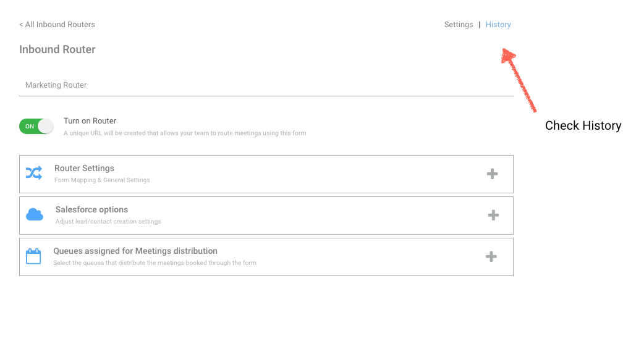Viewport: 644px width, 344px height.
Task: Click the Inbound Router page heading
Action: click(57, 49)
